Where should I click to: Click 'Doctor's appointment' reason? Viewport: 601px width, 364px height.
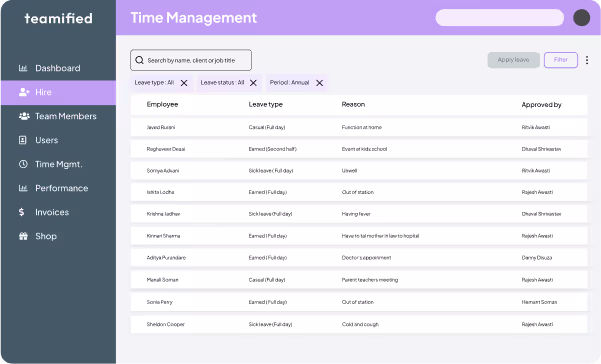pyautogui.click(x=366, y=257)
